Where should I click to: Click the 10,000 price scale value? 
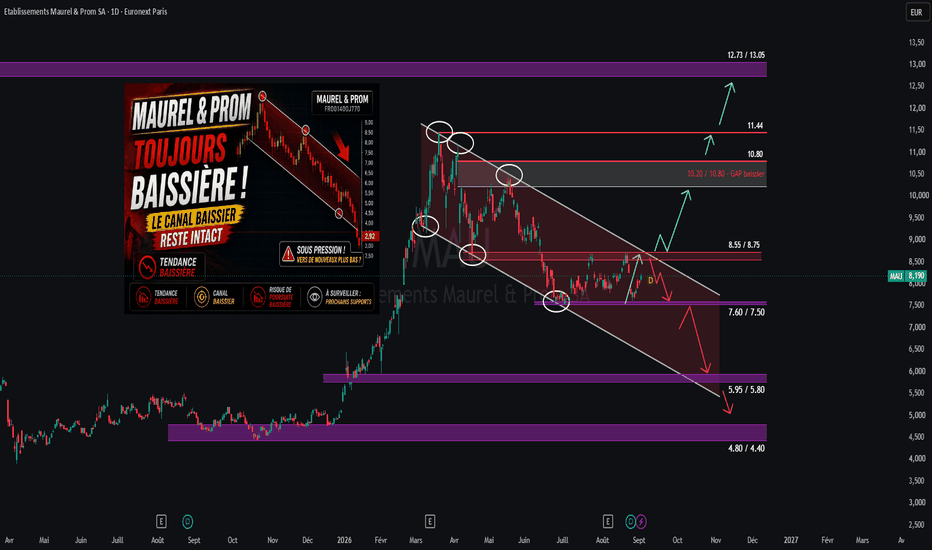918,195
